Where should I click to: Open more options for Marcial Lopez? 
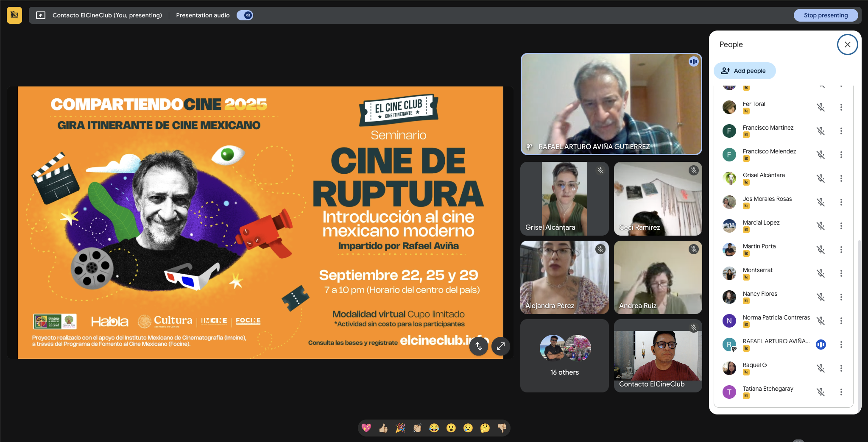tap(841, 226)
